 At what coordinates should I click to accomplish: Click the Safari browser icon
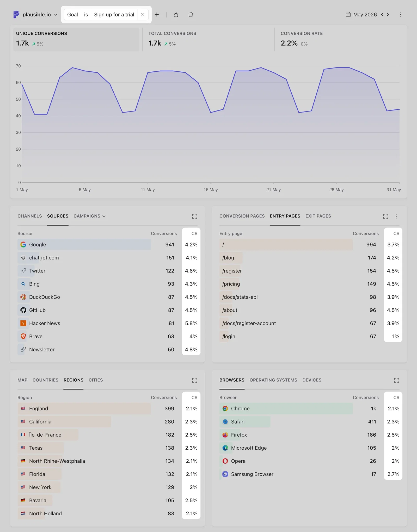click(x=225, y=422)
